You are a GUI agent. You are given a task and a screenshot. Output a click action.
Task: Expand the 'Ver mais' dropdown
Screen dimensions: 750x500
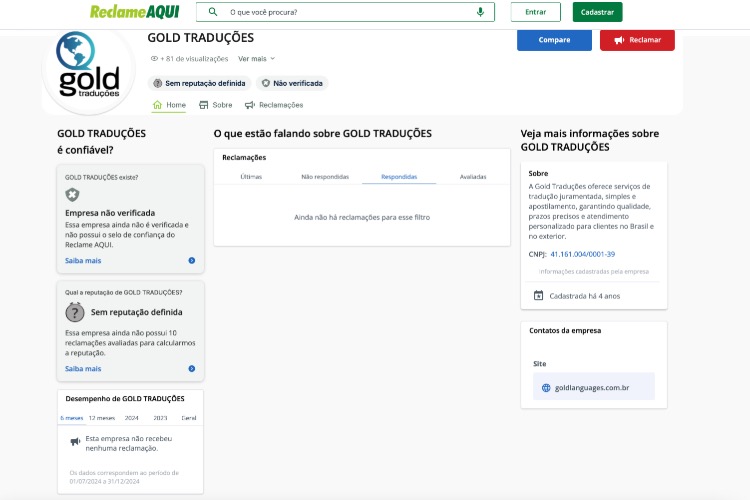click(x=256, y=58)
